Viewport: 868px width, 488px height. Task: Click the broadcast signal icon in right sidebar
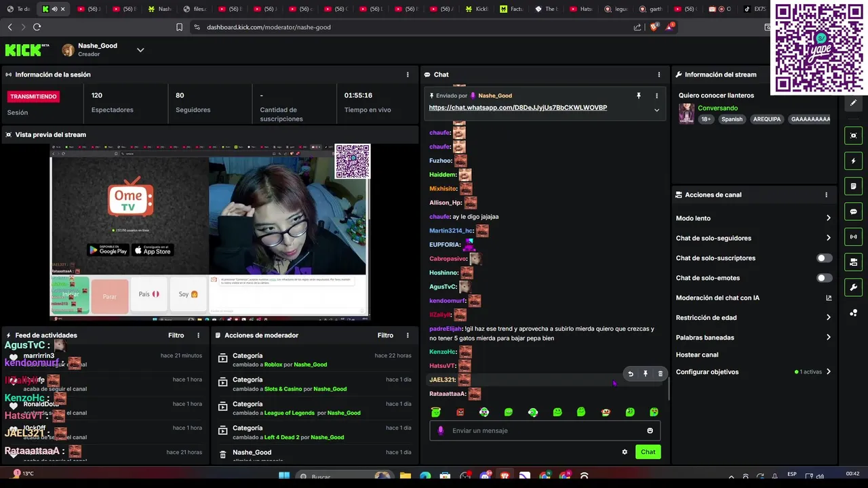[853, 237]
